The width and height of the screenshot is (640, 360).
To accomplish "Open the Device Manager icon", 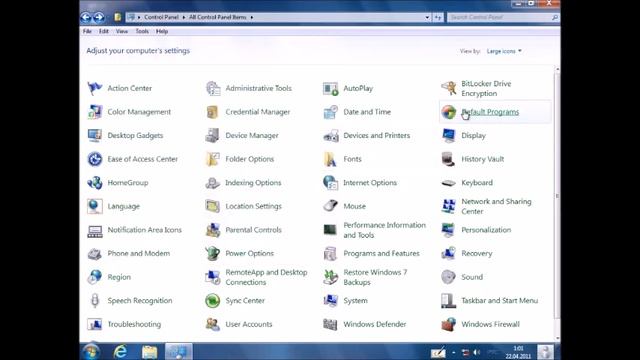I will tap(213, 136).
